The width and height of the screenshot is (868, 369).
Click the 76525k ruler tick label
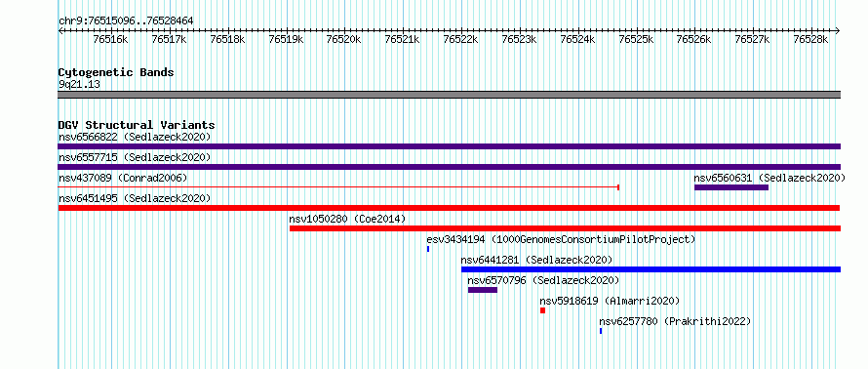pyautogui.click(x=637, y=40)
